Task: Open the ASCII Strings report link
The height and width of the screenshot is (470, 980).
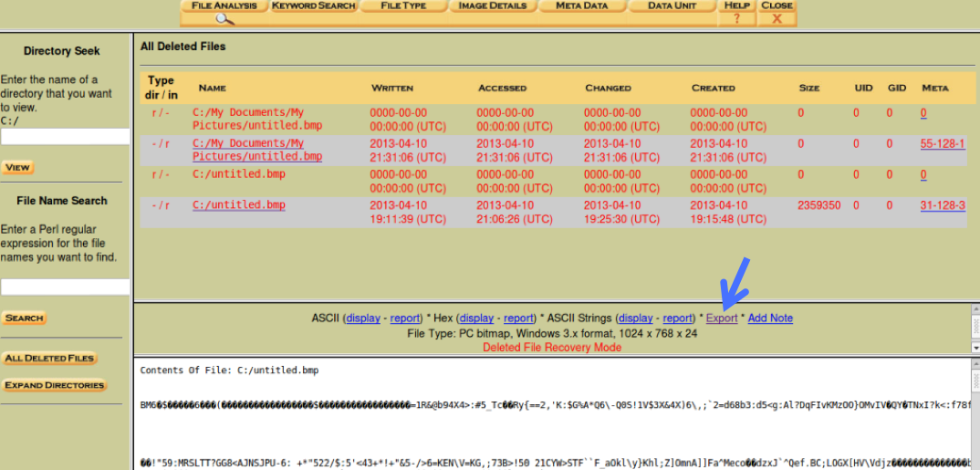Action: tap(677, 319)
